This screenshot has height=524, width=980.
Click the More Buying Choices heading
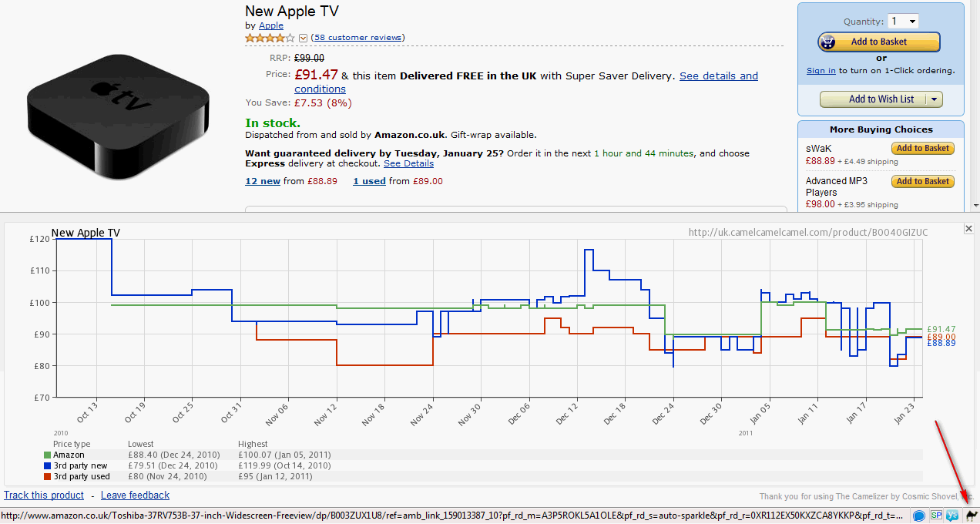pos(881,129)
